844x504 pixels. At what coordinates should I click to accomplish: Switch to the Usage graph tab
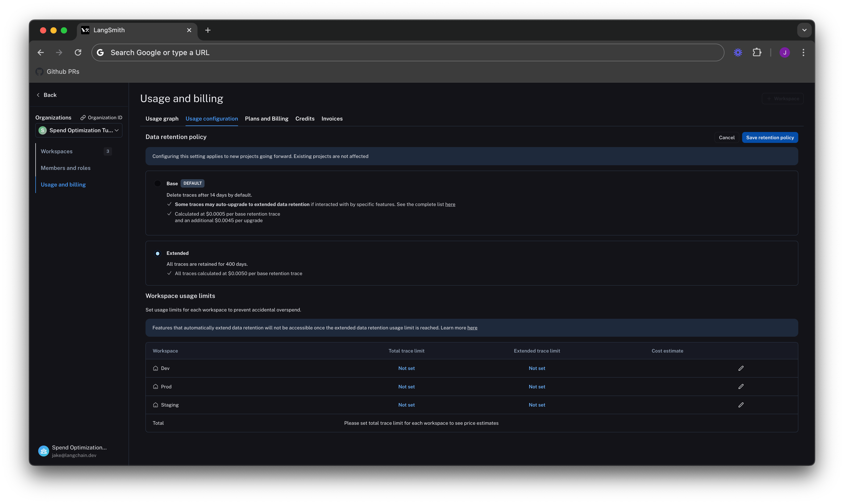pos(162,119)
